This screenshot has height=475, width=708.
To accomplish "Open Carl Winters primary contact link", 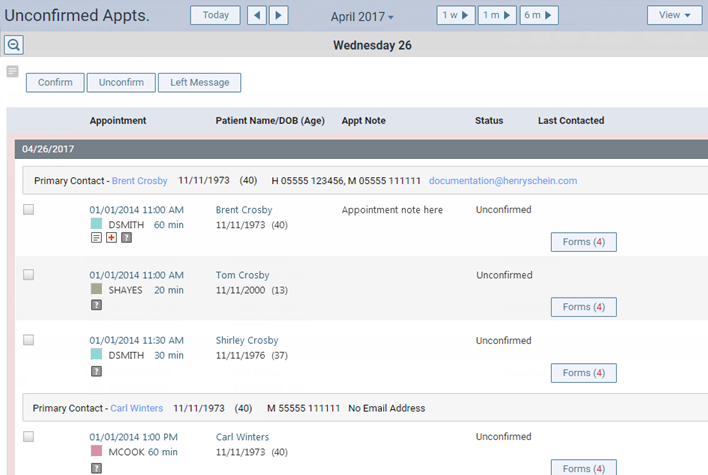I will point(136,408).
